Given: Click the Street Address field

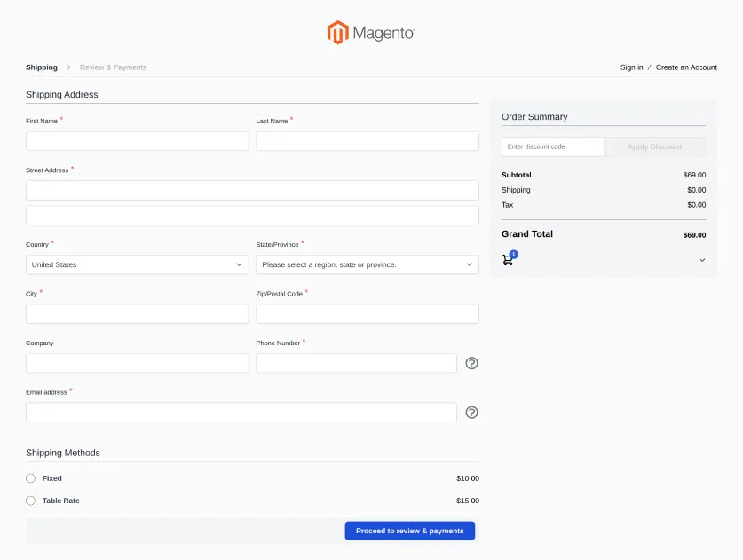Looking at the screenshot, I should pos(251,189).
